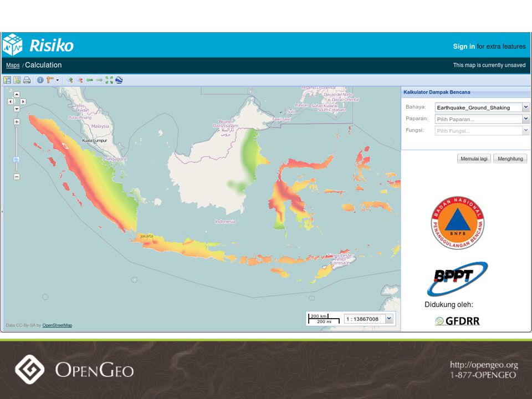The width and height of the screenshot is (532, 399).
Task: Click the OpenGeo diamond logo
Action: tap(30, 370)
